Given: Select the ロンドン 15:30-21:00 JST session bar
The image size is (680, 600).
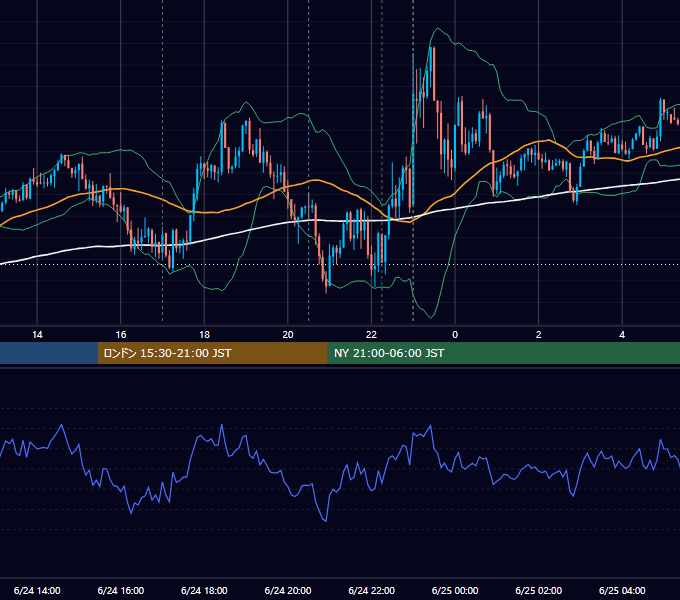Looking at the screenshot, I should click(x=212, y=353).
